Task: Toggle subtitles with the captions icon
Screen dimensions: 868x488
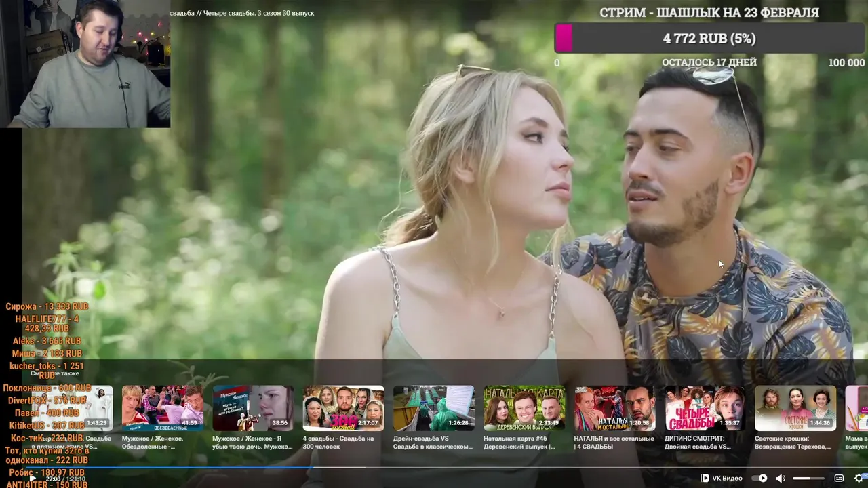Action: click(x=839, y=479)
